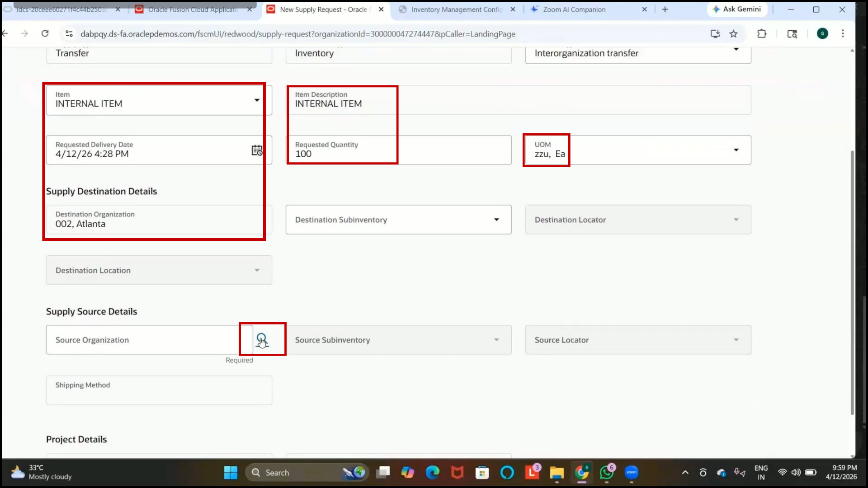The width and height of the screenshot is (868, 488).
Task: Go back with the browser back arrow
Action: [5, 33]
